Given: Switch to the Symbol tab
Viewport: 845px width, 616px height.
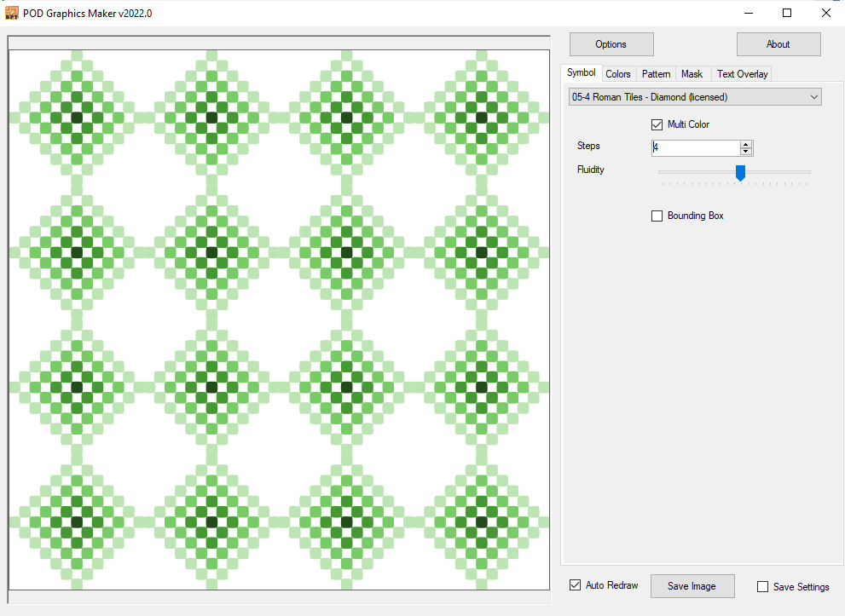Looking at the screenshot, I should [x=581, y=72].
